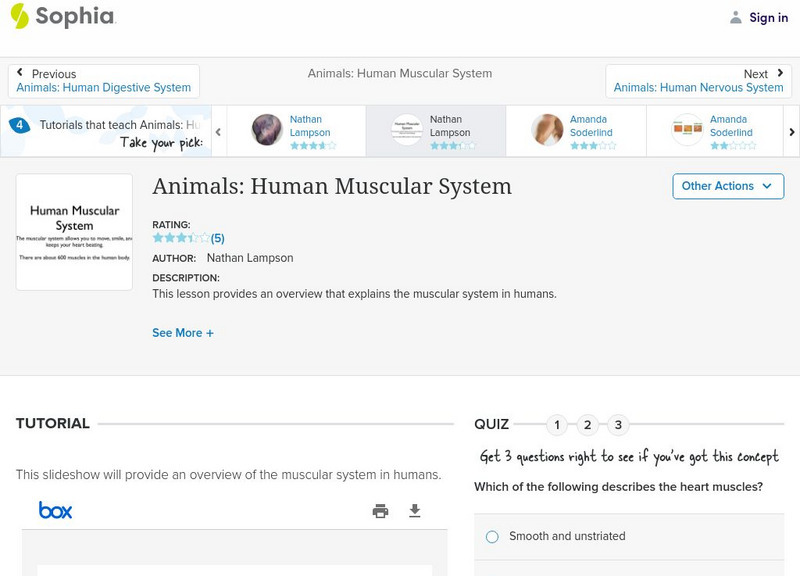
Task: Select the 'Smooth and unstriated' answer option
Action: point(492,537)
